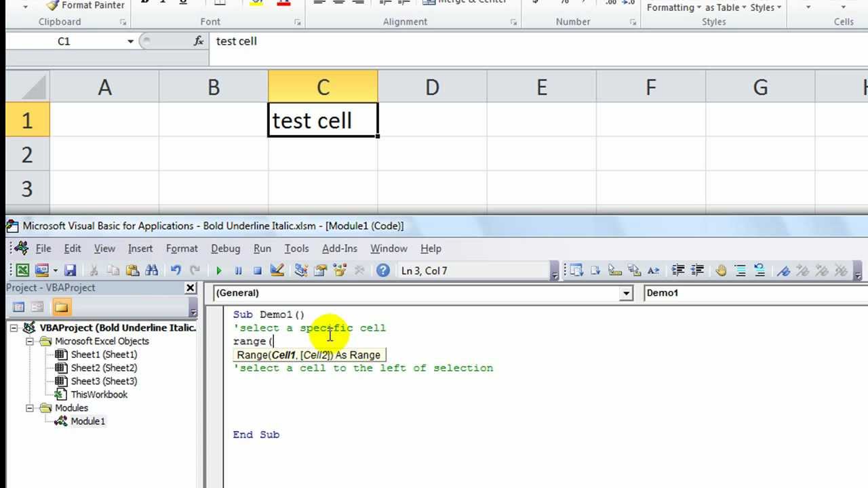Click View Object icon in Project panel

tap(37, 307)
